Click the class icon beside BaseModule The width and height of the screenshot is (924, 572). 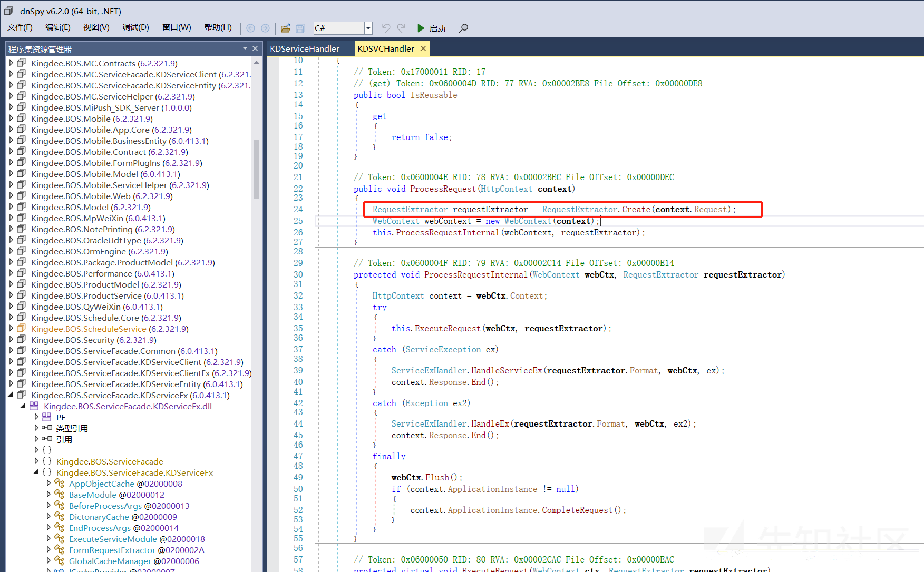(60, 495)
